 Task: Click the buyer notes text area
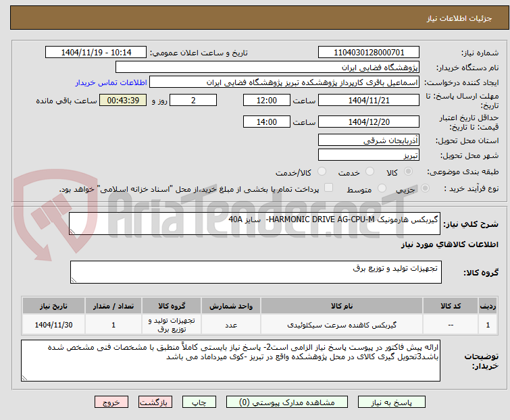[230, 361]
